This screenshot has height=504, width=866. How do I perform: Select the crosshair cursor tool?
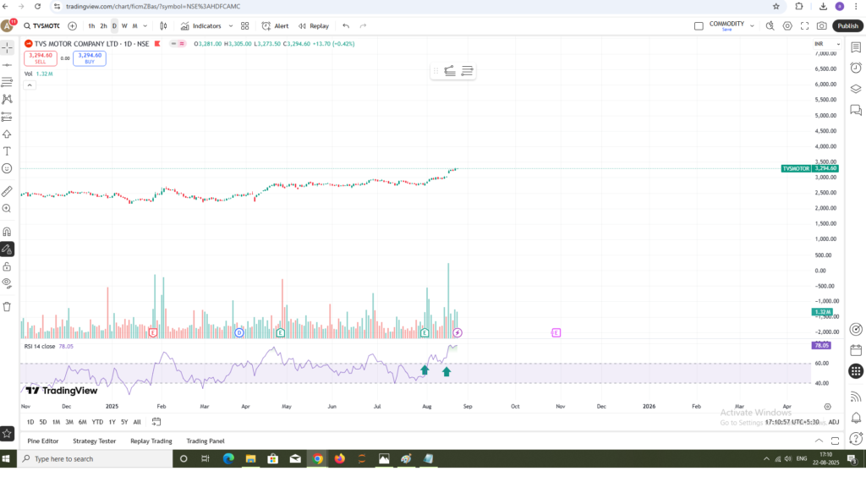pos(7,48)
